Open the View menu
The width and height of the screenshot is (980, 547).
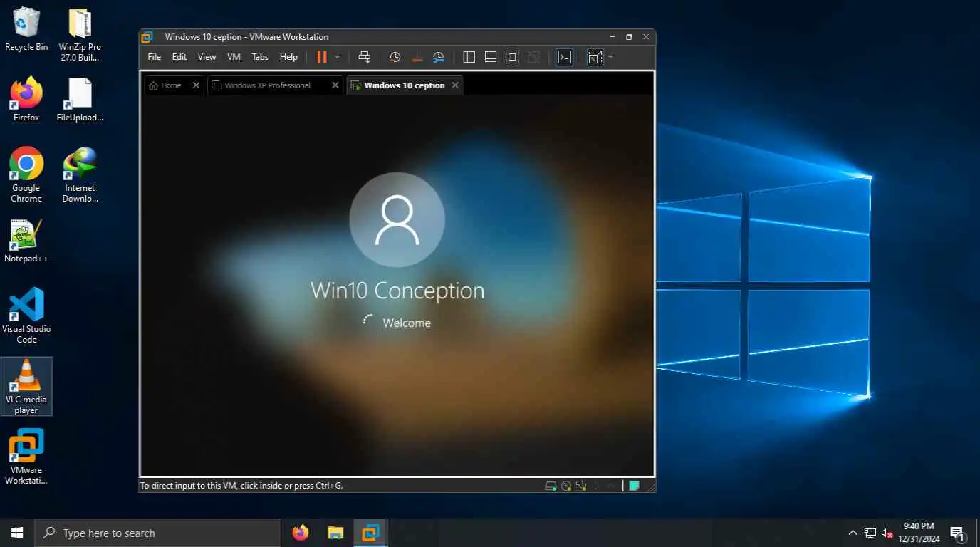207,57
